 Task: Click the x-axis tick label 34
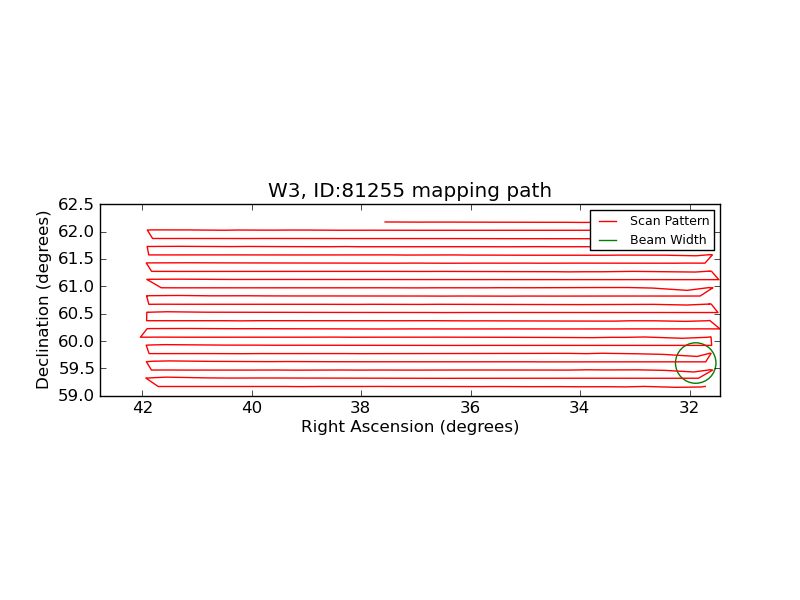(x=580, y=408)
